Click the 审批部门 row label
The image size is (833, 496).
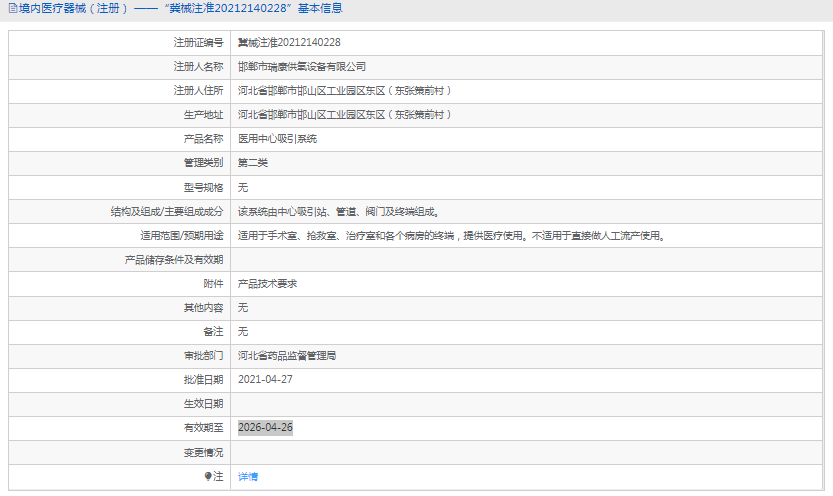tap(203, 356)
